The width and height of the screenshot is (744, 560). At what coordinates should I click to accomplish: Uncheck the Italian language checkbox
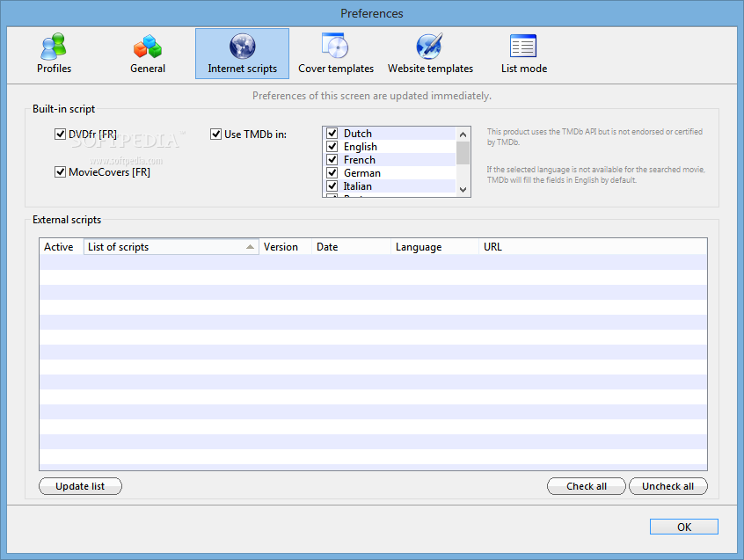[332, 185]
